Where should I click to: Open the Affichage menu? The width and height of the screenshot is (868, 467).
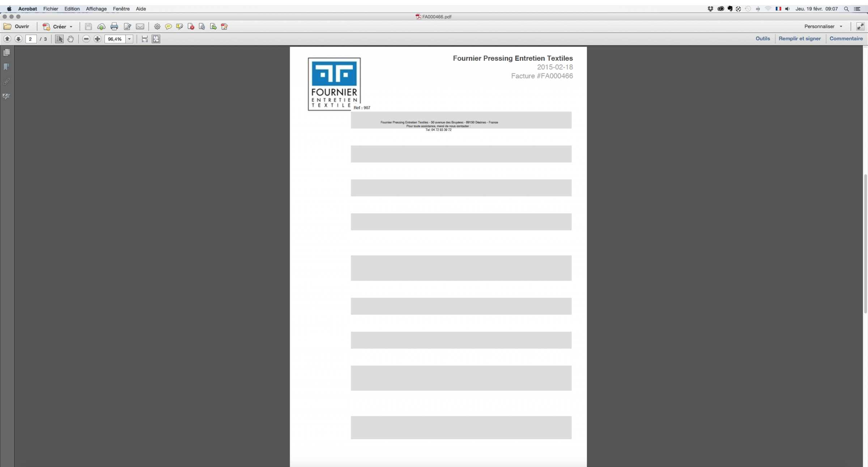tap(96, 9)
